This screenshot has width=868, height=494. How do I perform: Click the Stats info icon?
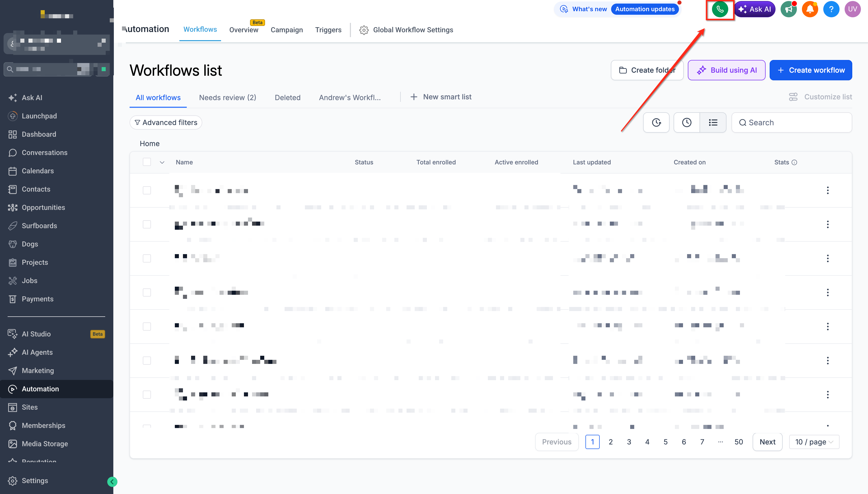[794, 162]
